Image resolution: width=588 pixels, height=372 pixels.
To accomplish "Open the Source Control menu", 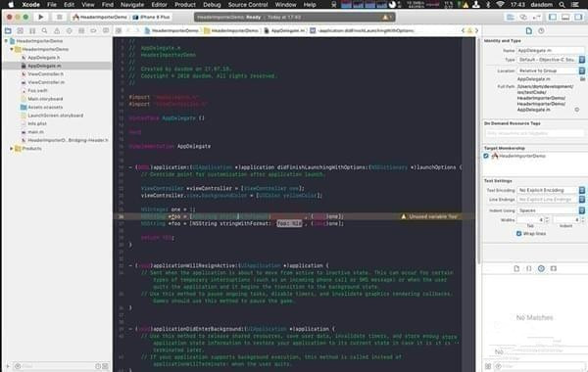I will 248,5.
